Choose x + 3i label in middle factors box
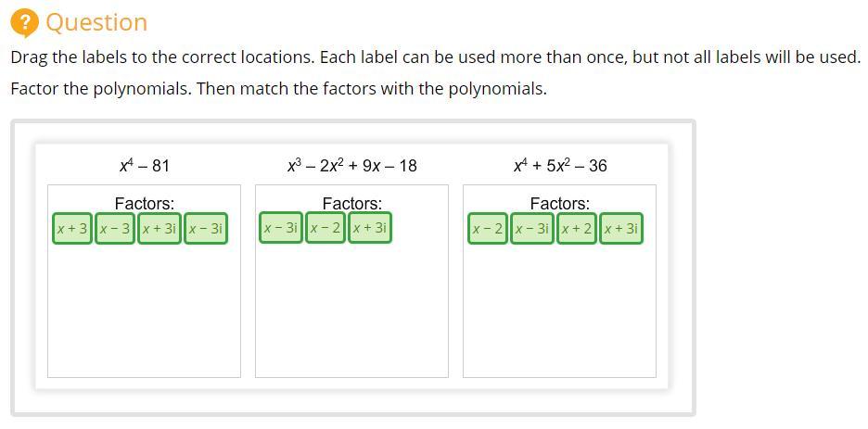 pos(369,227)
